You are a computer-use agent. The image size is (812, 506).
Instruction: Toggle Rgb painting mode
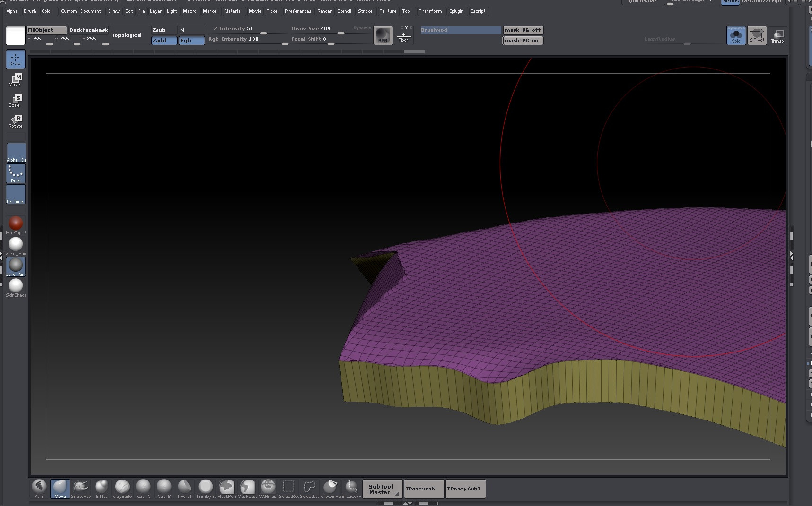(192, 41)
